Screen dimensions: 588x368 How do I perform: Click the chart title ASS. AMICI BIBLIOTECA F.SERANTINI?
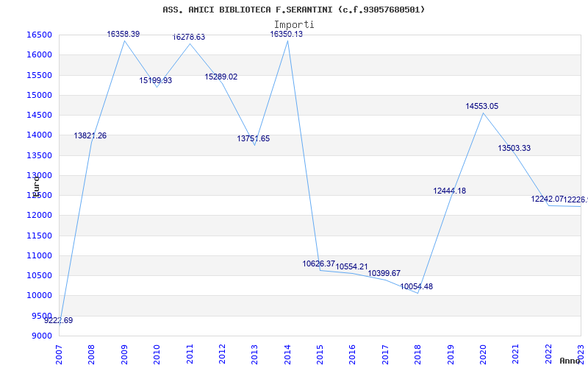[293, 10]
